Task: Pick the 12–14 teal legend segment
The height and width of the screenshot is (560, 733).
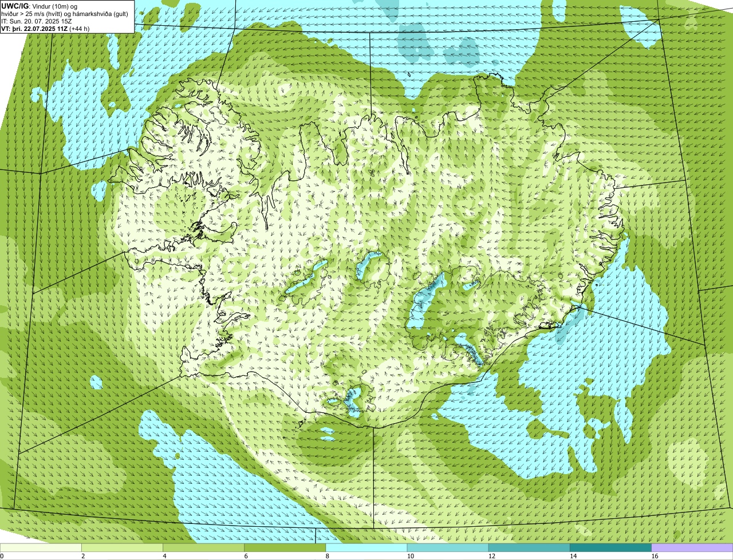Action: (x=529, y=547)
